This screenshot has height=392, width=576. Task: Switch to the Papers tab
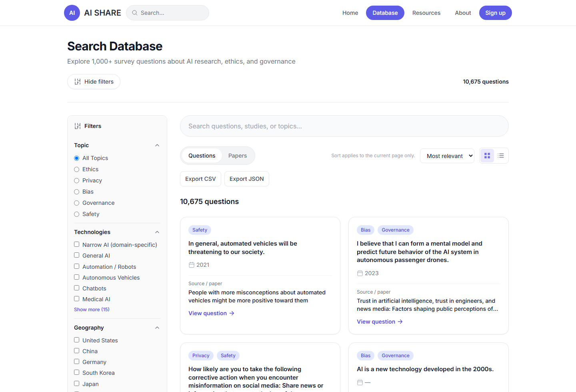[238, 156]
